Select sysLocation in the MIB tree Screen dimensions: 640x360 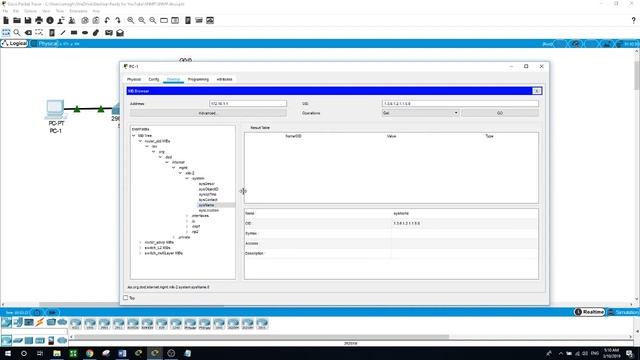[209, 210]
